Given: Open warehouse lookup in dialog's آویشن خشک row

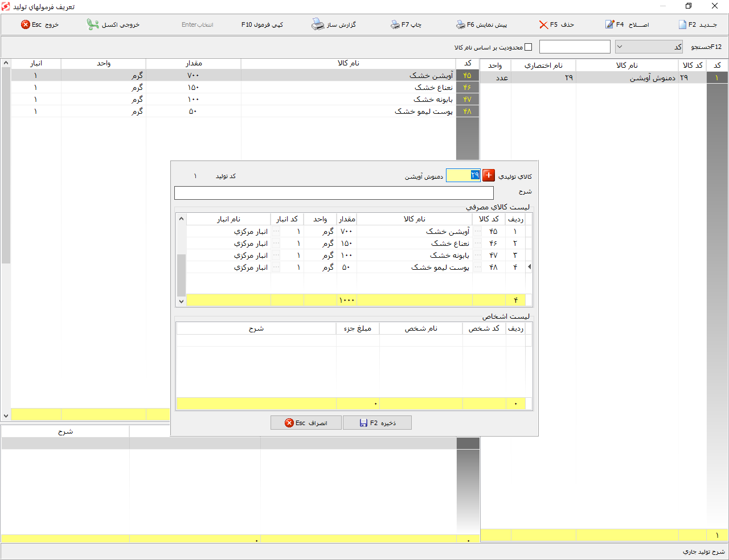Looking at the screenshot, I should click(276, 232).
